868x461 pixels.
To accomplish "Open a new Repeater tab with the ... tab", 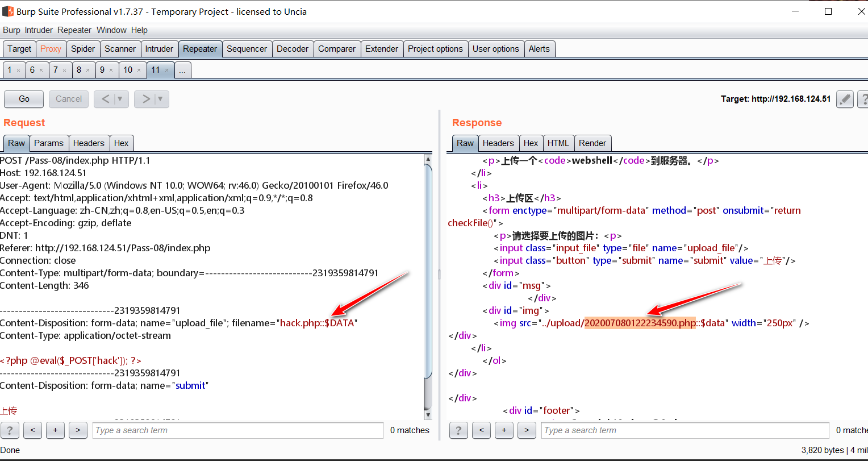I will pyautogui.click(x=182, y=70).
